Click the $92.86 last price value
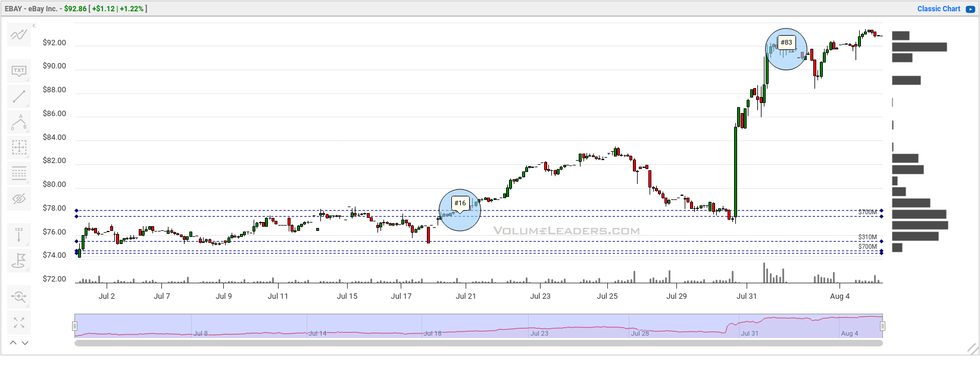The width and height of the screenshot is (980, 369). (x=76, y=9)
